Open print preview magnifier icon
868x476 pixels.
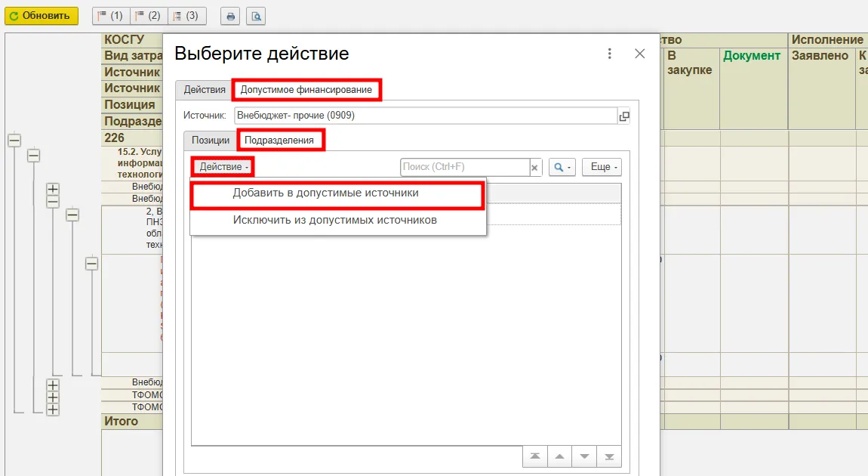point(256,16)
